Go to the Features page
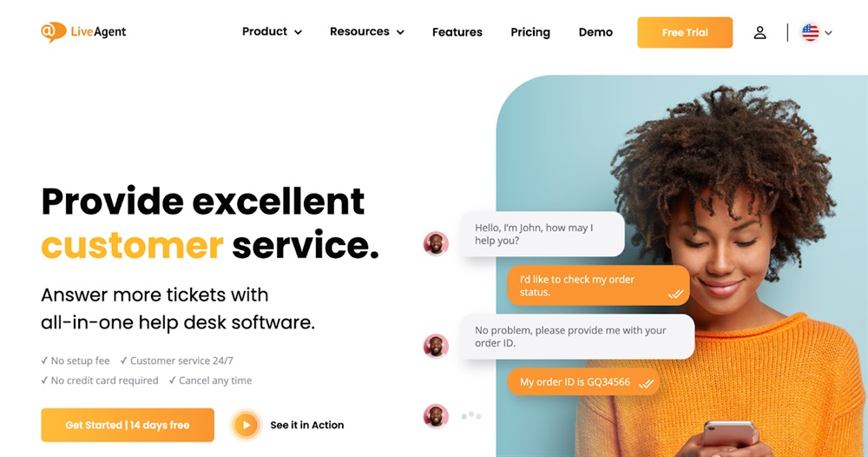This screenshot has width=868, height=457. tap(457, 32)
